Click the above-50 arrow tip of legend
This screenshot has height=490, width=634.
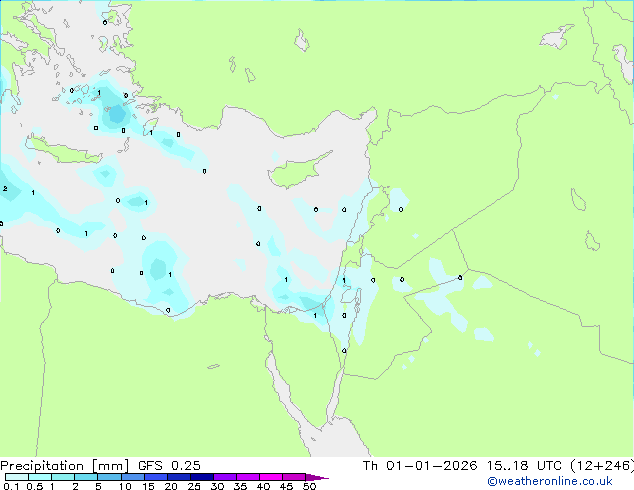[317, 478]
